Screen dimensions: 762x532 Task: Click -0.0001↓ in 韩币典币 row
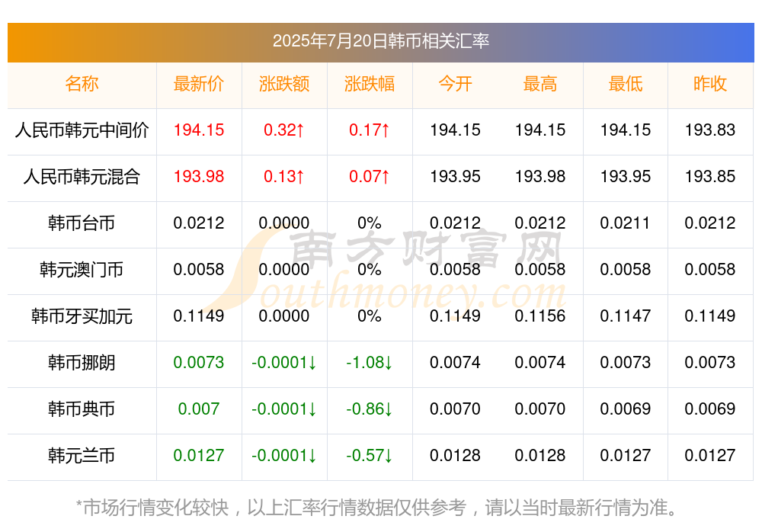284,409
